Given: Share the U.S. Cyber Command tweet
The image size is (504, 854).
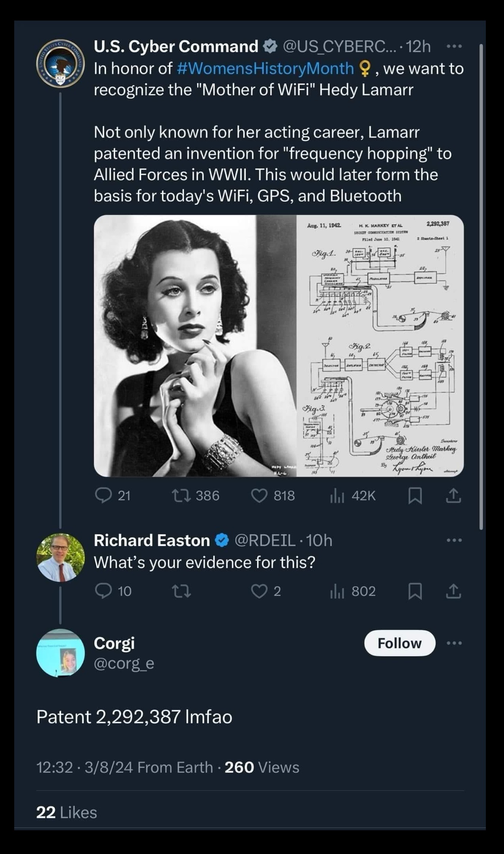Looking at the screenshot, I should point(453,495).
